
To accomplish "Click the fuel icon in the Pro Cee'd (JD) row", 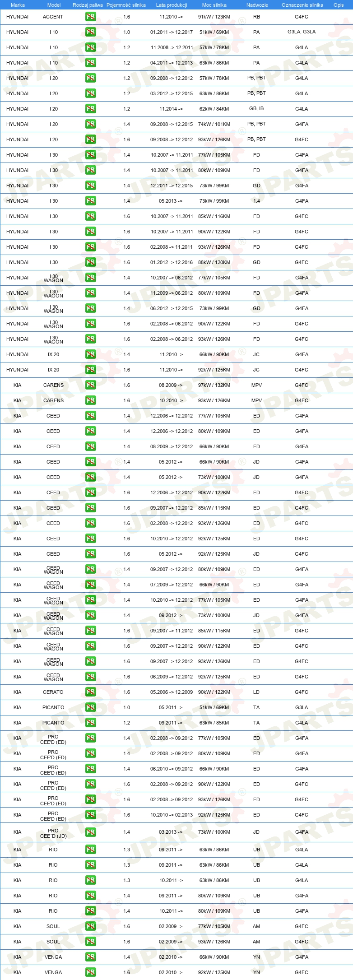I will coord(90,832).
